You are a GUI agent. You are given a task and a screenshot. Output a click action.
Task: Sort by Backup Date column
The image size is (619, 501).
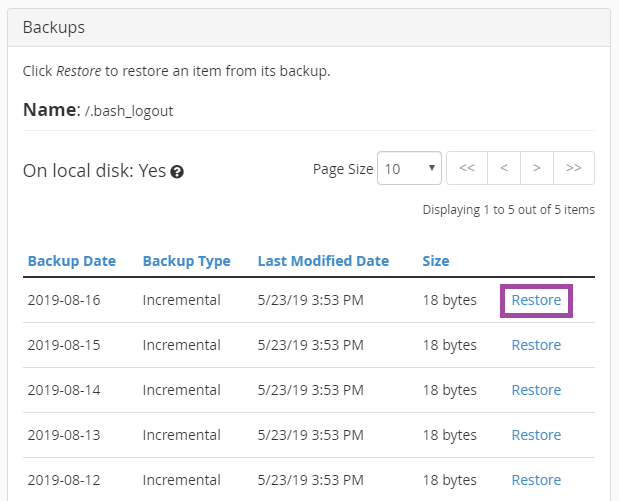[72, 261]
